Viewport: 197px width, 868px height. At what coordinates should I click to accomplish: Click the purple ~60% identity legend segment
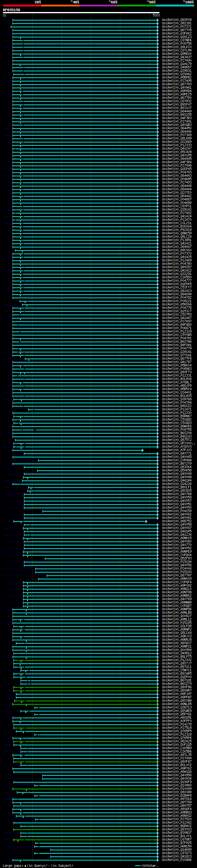pyautogui.click(x=99, y=6)
